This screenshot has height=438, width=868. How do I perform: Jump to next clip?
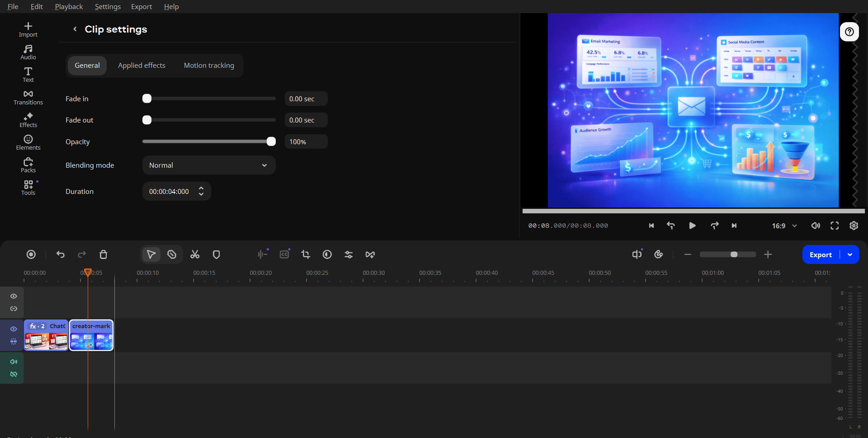tap(734, 226)
